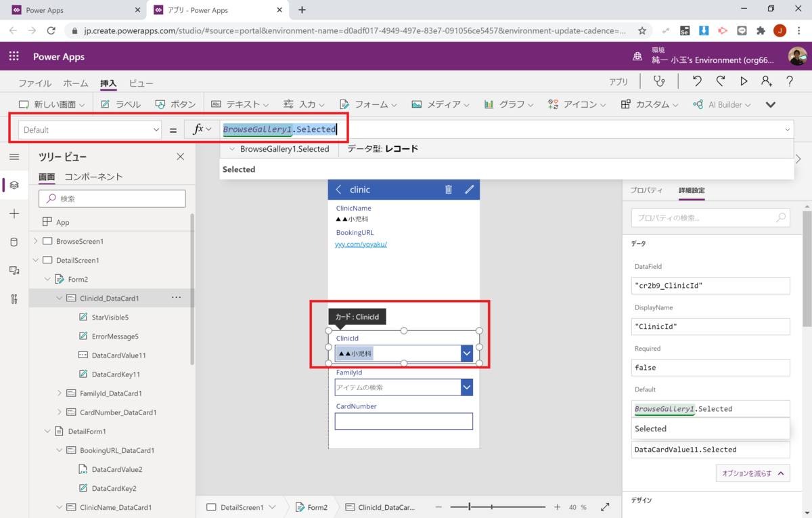Open a new browser tab
This screenshot has height=518, width=812.
pyautogui.click(x=302, y=10)
